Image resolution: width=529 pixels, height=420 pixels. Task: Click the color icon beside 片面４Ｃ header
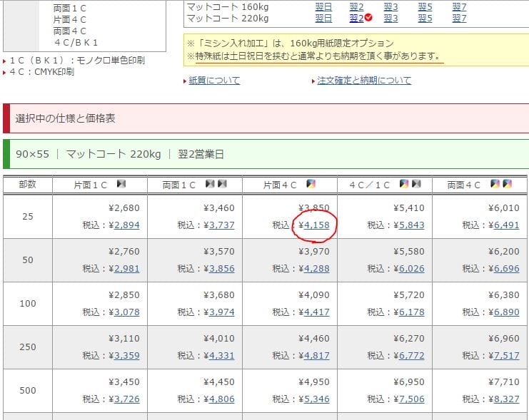(311, 185)
